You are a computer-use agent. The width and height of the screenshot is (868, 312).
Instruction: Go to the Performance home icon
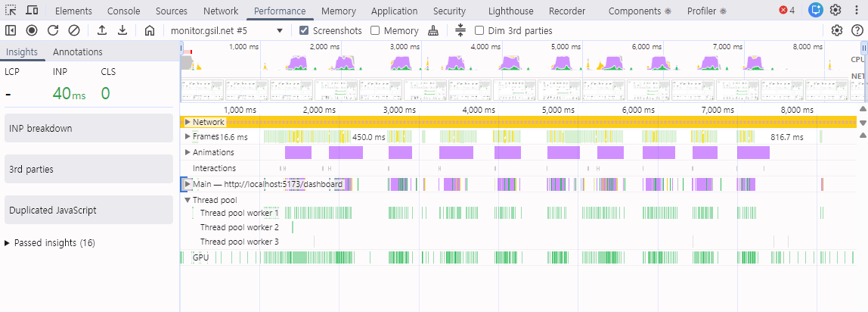149,31
